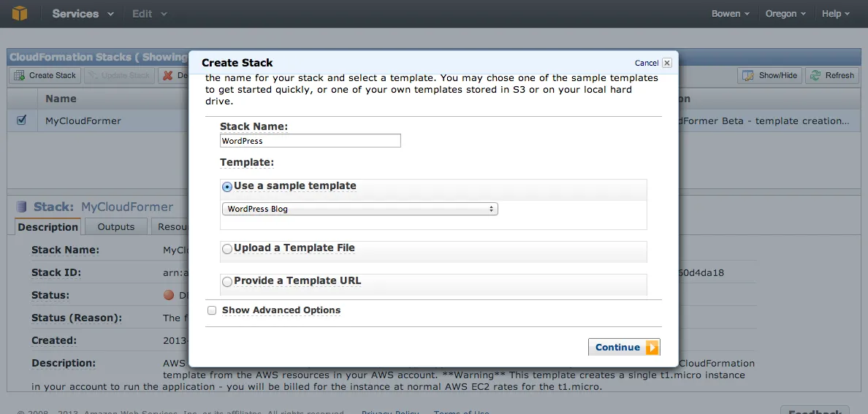Click the red X delete stack icon
Viewport: 868px width, 414px height.
[168, 75]
